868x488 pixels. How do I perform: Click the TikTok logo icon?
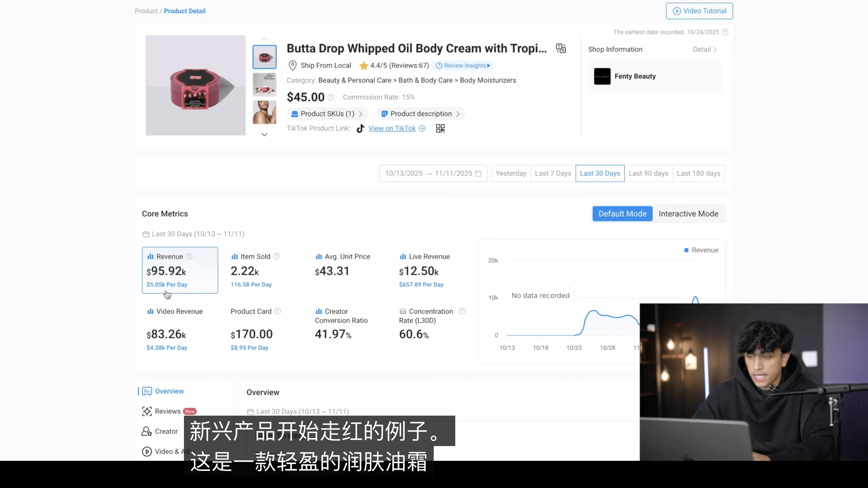pos(360,128)
